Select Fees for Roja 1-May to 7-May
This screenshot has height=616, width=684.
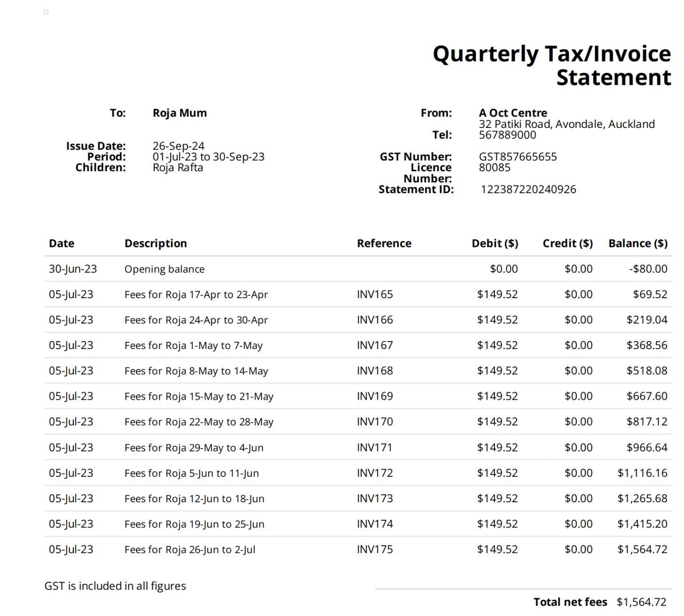pyautogui.click(x=193, y=346)
